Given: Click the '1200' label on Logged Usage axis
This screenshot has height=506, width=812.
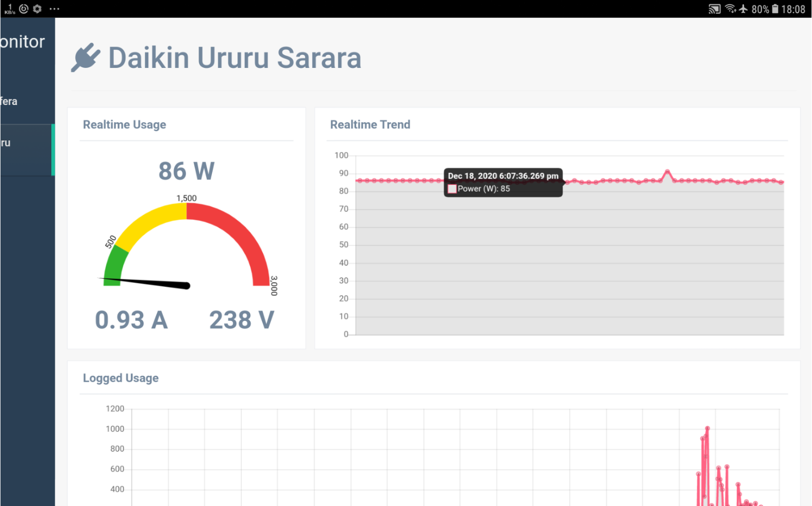Looking at the screenshot, I should 115,409.
